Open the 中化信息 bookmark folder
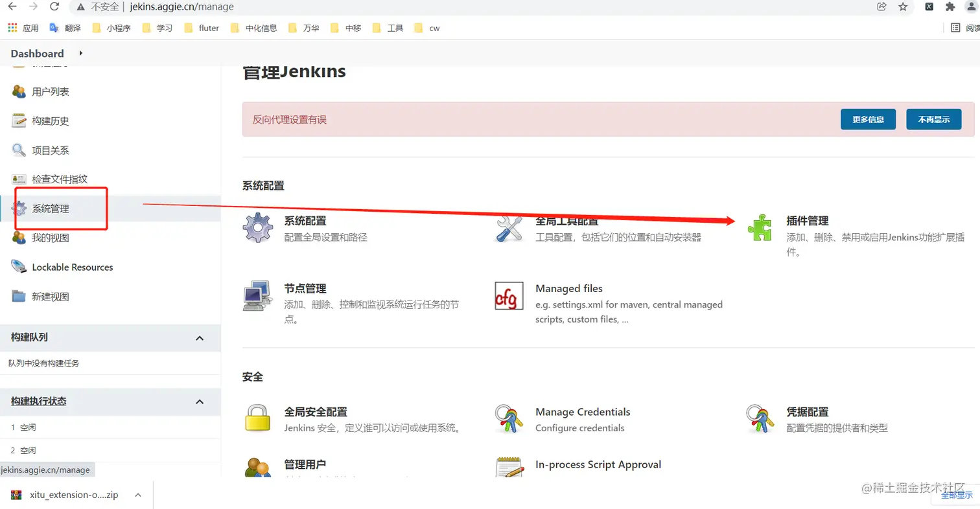980x509 pixels. tap(253, 28)
